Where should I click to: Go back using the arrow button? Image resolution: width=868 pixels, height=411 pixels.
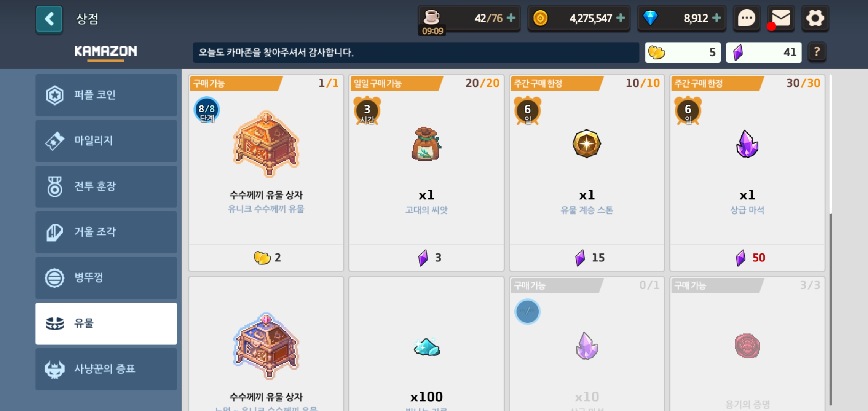coord(49,19)
